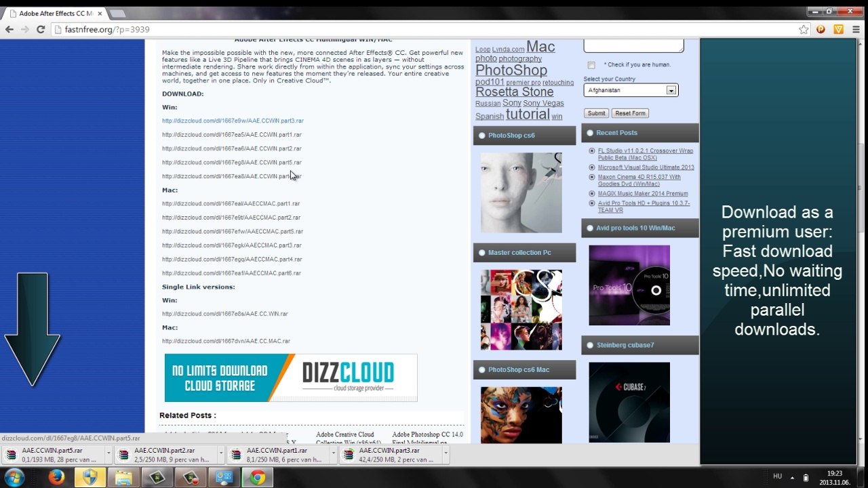Viewport: 868px width, 488px height.
Task: Expand options for AAE.CCWIN.part1.rar download
Action: pyautogui.click(x=333, y=455)
